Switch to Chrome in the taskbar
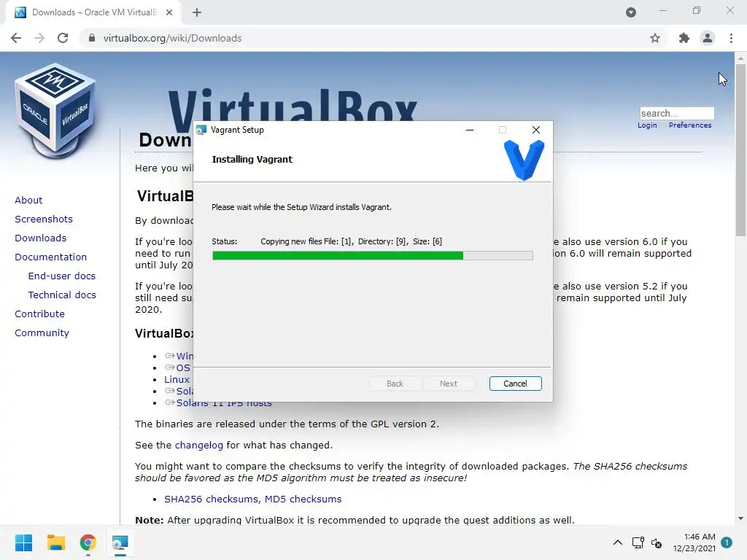This screenshot has height=560, width=747. [x=88, y=542]
